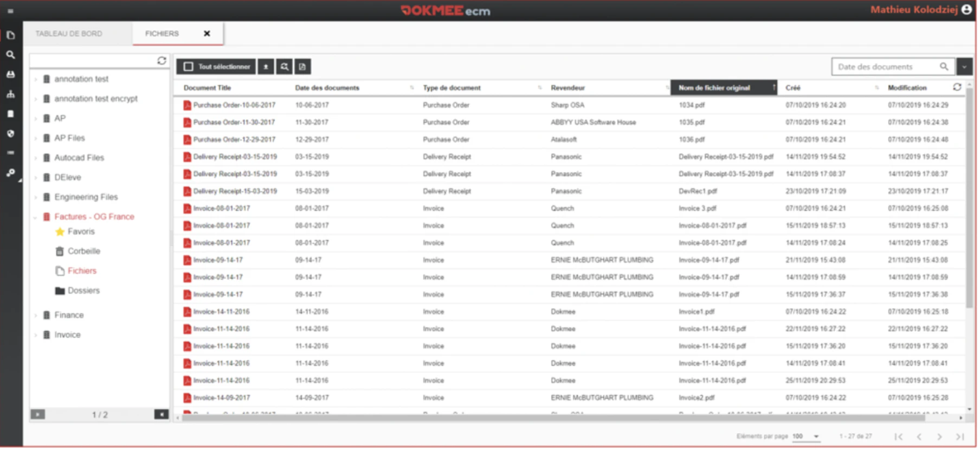
Task: Sort by Créé column
Action: [793, 88]
